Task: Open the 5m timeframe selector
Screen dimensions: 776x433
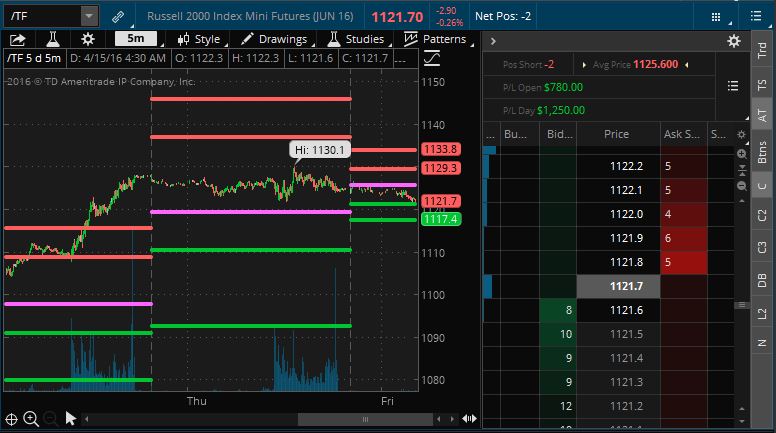Action: (135, 39)
